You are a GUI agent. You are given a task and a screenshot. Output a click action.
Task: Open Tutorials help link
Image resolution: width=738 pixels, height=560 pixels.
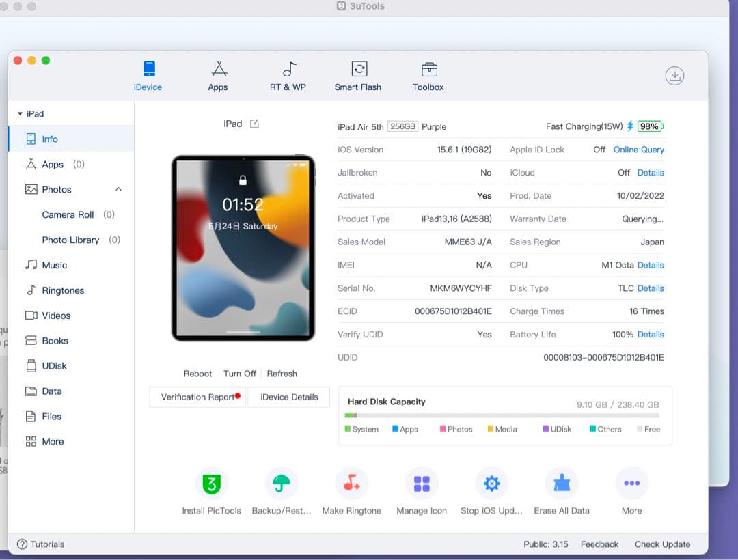pos(41,544)
